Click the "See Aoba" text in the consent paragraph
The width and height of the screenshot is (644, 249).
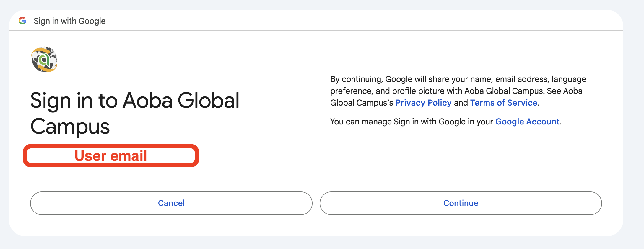click(564, 91)
